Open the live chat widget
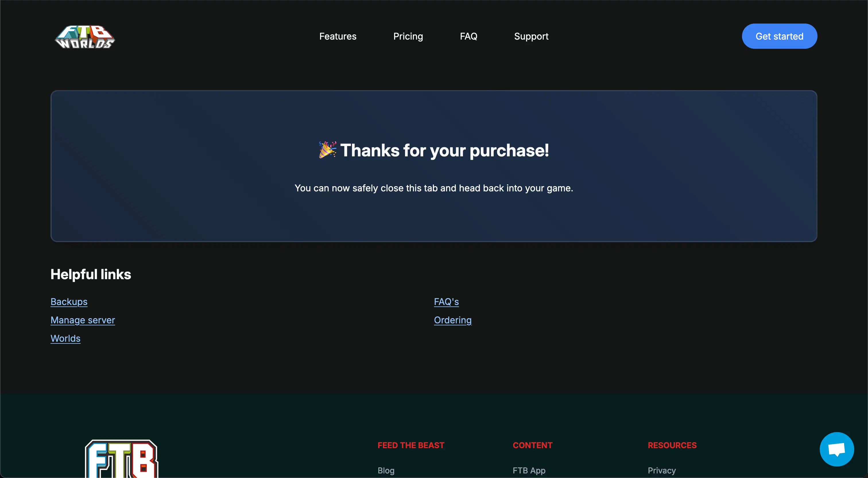The image size is (868, 478). 837,449
